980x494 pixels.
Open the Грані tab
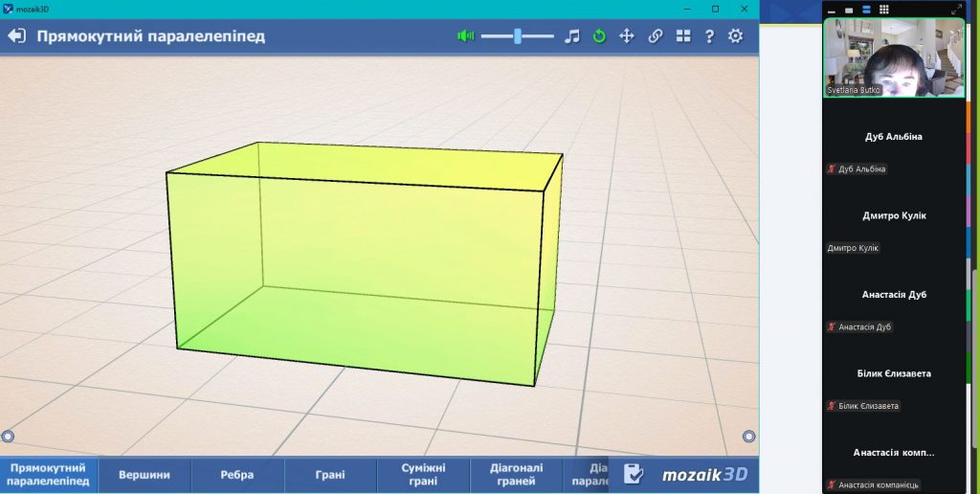330,475
